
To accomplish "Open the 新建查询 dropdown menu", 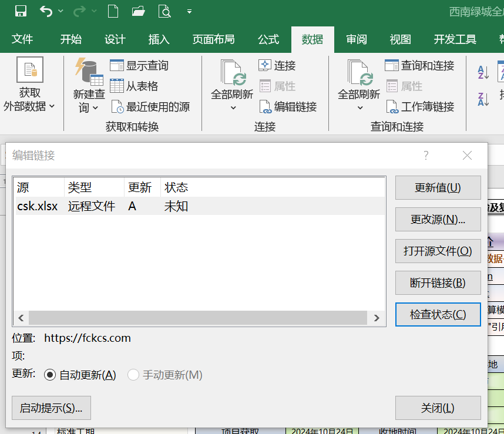I will coord(89,100).
